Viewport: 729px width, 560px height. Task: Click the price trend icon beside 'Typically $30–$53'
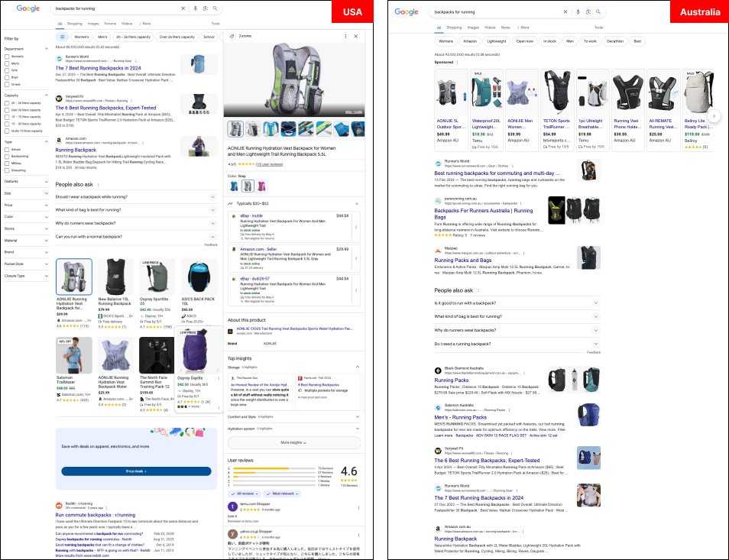[x=230, y=203]
